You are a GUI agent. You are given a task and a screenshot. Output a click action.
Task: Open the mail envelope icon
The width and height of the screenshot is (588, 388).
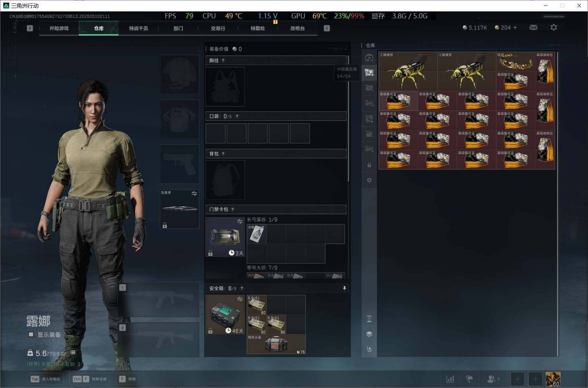[533, 28]
